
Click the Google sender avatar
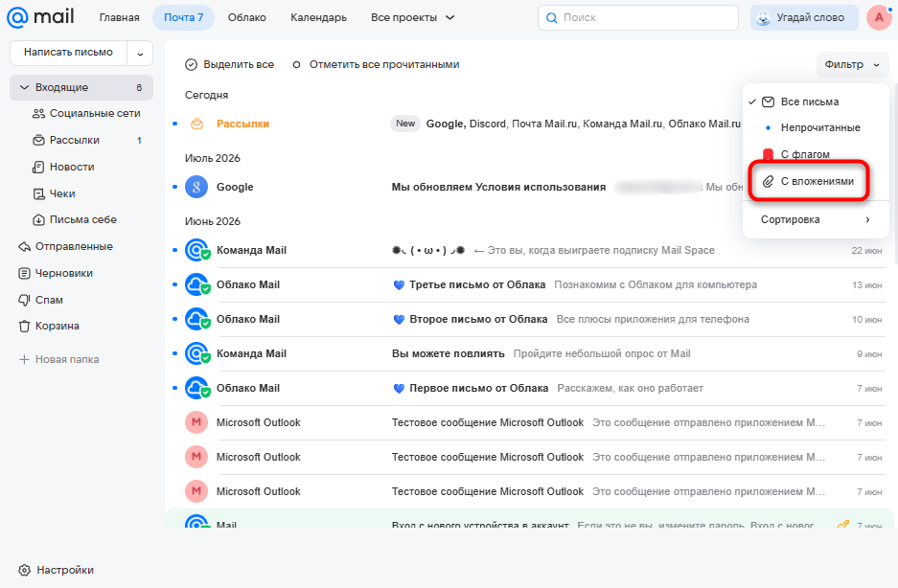coord(196,187)
